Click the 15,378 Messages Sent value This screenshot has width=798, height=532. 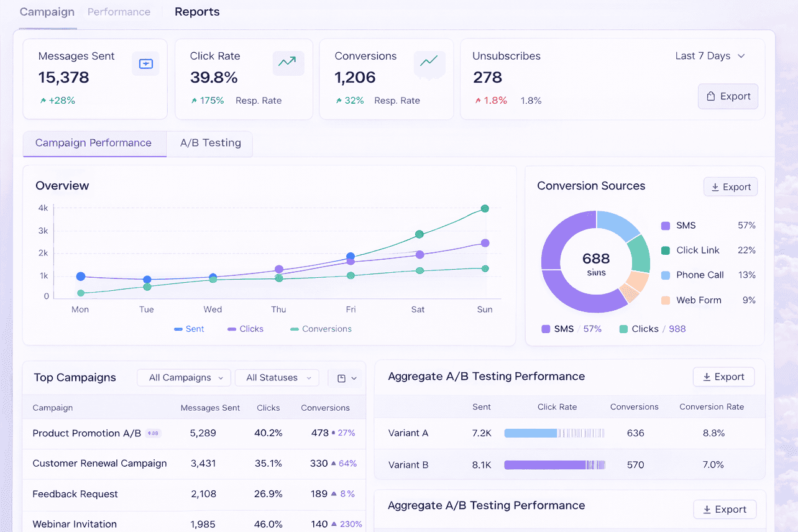(x=63, y=78)
